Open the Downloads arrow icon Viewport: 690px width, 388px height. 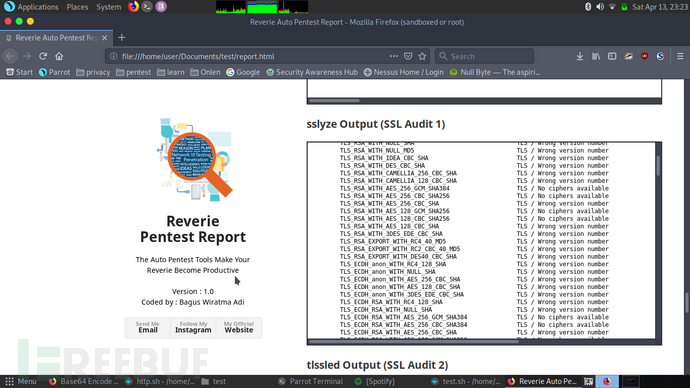(x=580, y=56)
